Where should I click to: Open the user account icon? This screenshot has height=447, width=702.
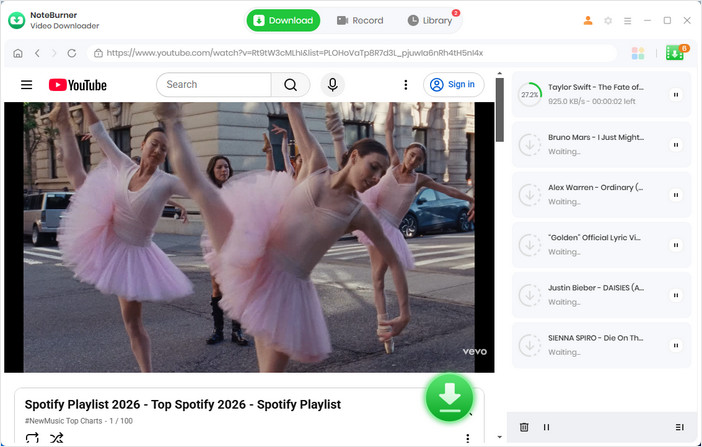pyautogui.click(x=588, y=21)
